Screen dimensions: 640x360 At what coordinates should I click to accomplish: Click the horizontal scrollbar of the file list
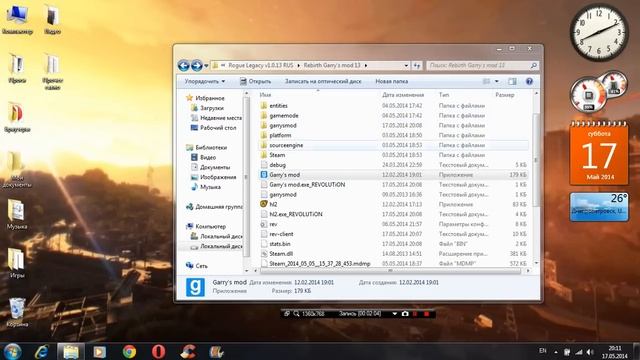click(390, 271)
